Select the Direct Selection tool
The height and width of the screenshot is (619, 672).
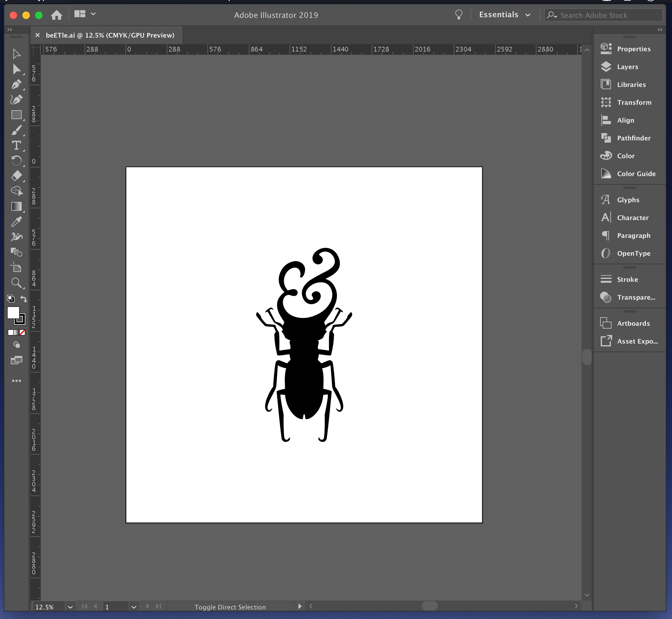pos(17,69)
